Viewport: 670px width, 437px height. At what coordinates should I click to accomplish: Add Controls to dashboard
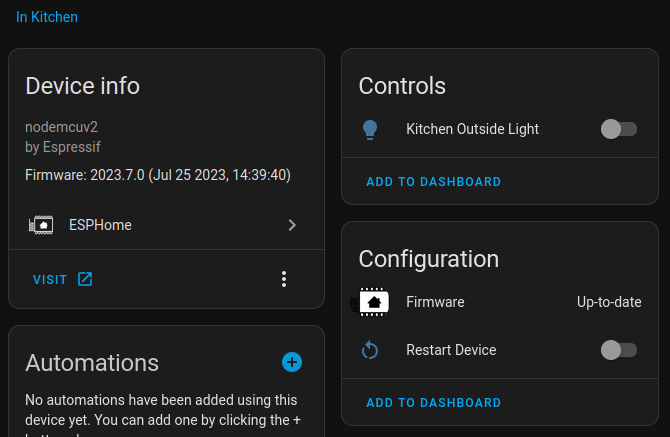pyautogui.click(x=433, y=182)
